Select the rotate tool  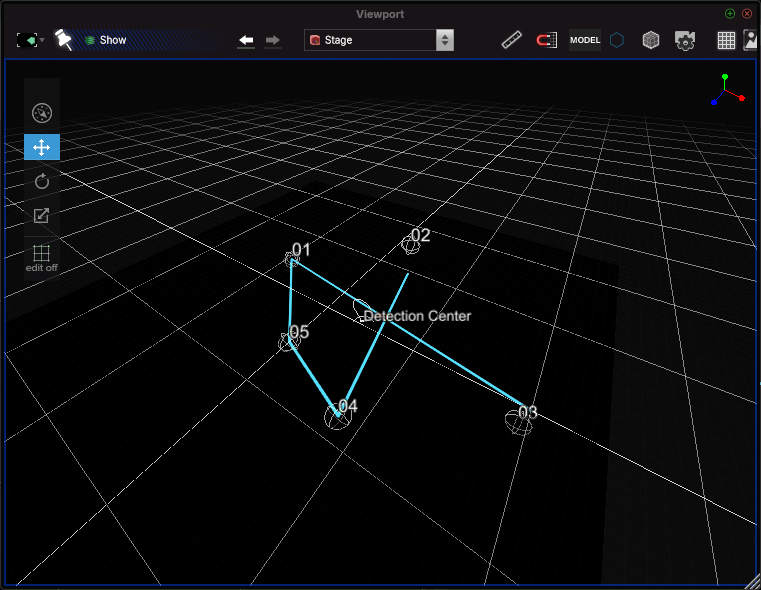[x=42, y=181]
